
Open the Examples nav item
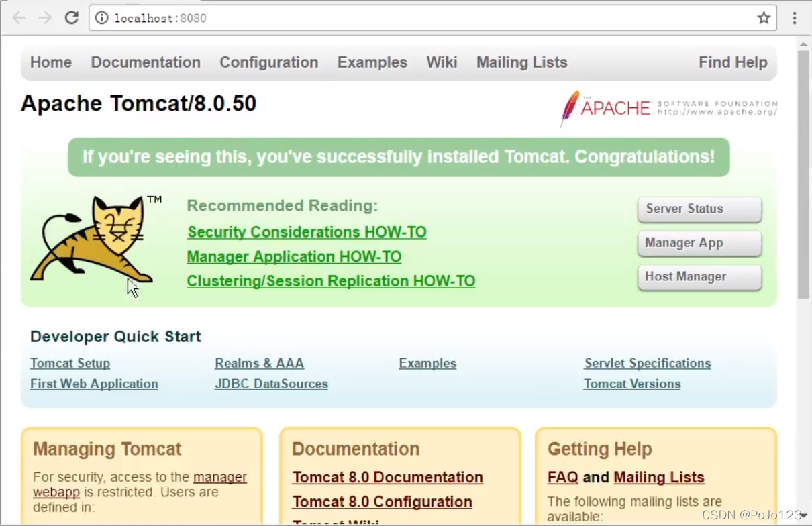[x=372, y=62]
